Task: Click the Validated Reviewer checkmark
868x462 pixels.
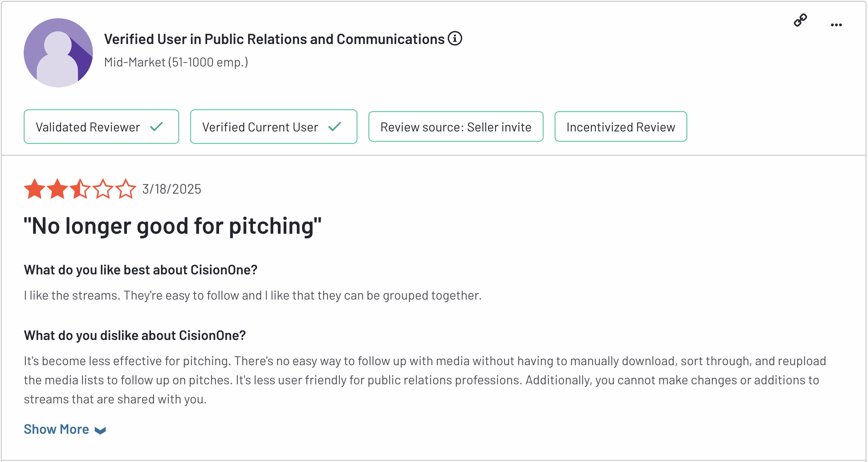Action: pos(157,127)
